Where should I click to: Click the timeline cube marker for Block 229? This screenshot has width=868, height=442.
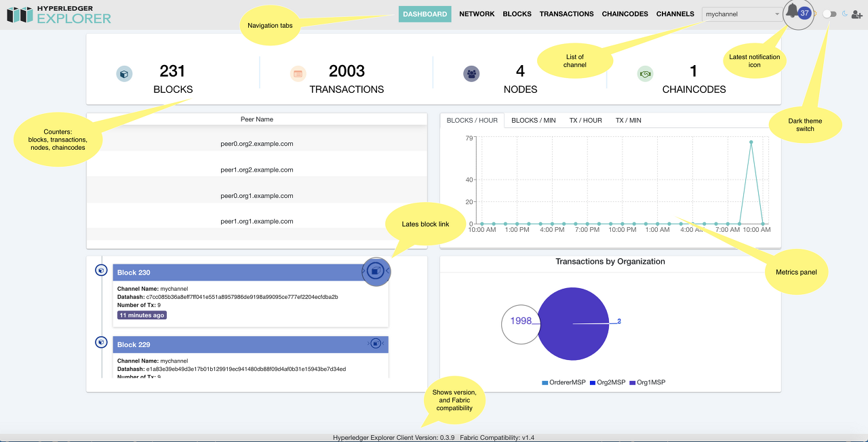click(101, 342)
